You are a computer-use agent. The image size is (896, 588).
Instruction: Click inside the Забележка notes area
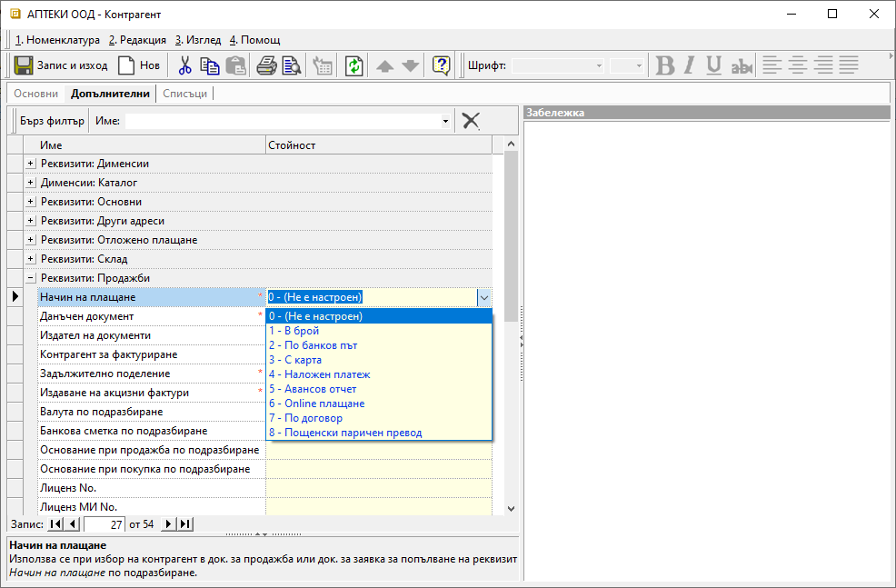click(707, 351)
